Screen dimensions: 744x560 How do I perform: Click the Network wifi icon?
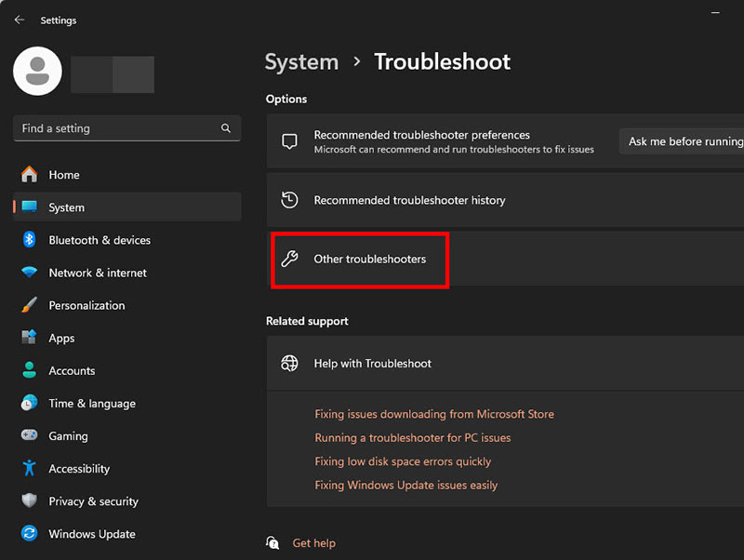point(30,273)
